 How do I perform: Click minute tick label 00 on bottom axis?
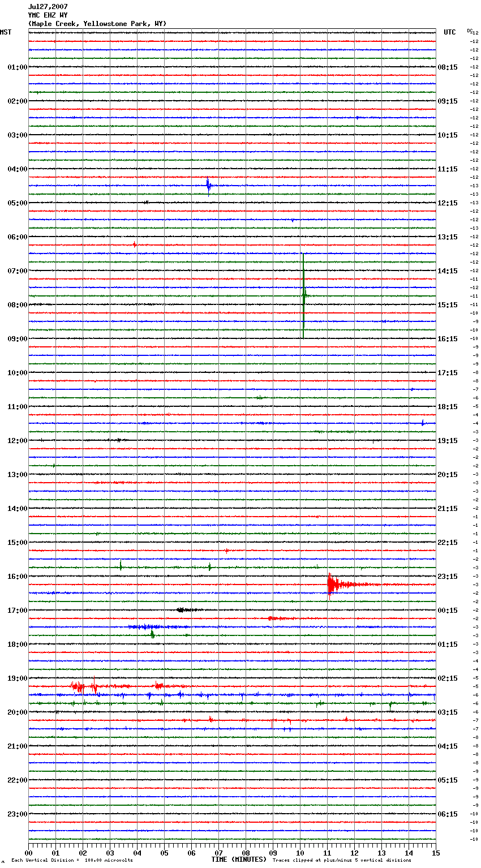point(28,853)
